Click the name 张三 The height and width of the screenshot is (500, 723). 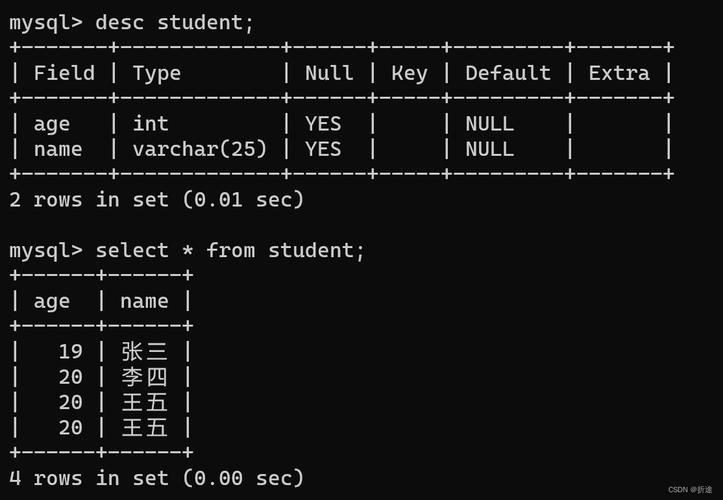145,352
